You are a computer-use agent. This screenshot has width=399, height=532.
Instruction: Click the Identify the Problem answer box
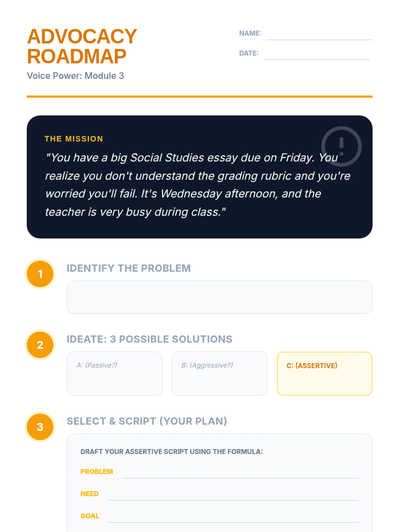pos(219,297)
